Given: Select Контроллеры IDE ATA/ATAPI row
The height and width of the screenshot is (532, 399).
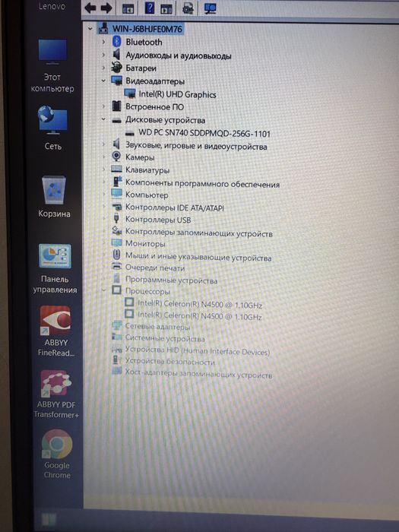Looking at the screenshot, I should pyautogui.click(x=175, y=207).
